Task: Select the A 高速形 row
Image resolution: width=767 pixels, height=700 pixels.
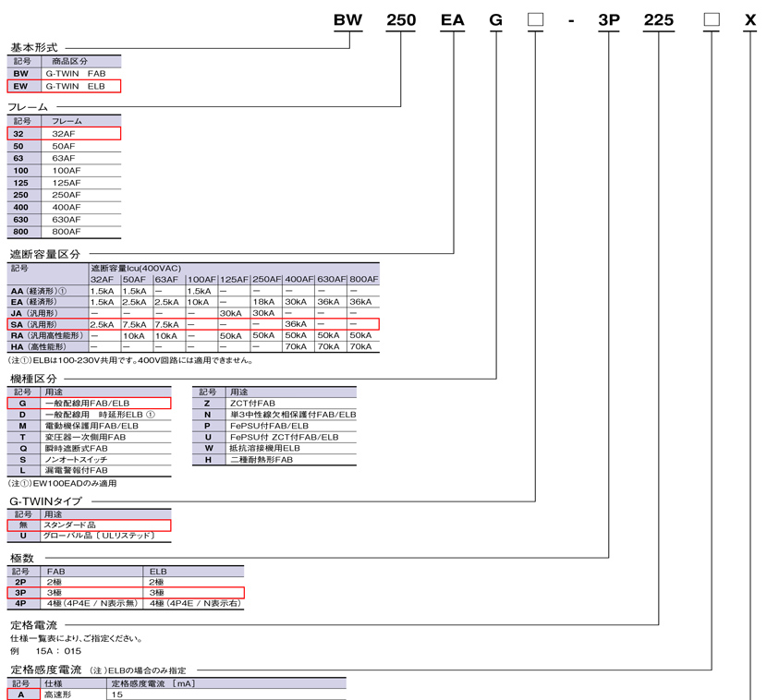Action: click(177, 694)
